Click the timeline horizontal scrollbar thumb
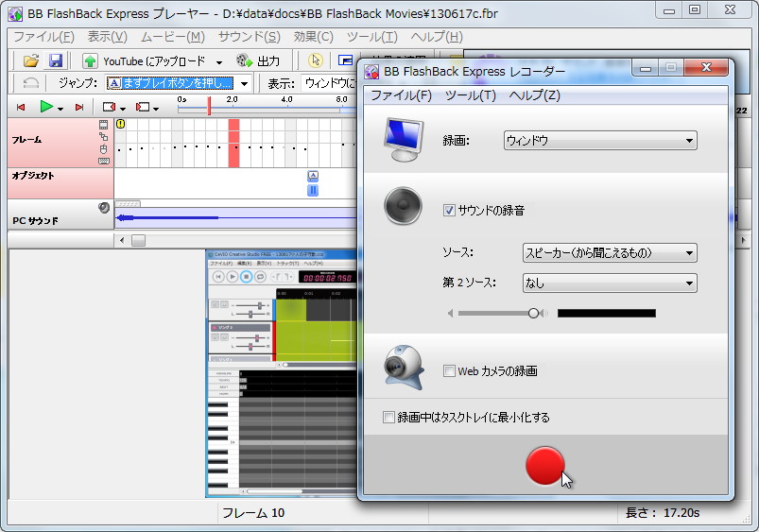This screenshot has height=532, width=759. (x=138, y=240)
